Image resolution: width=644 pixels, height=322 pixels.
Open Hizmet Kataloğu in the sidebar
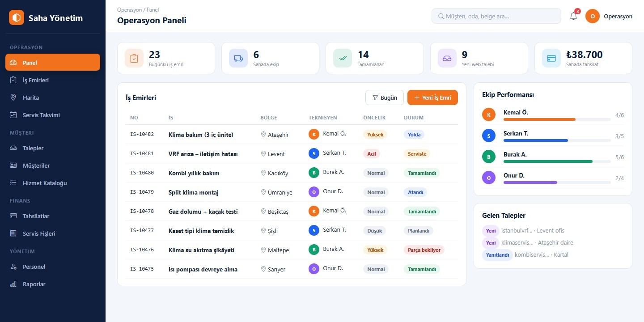53,183
